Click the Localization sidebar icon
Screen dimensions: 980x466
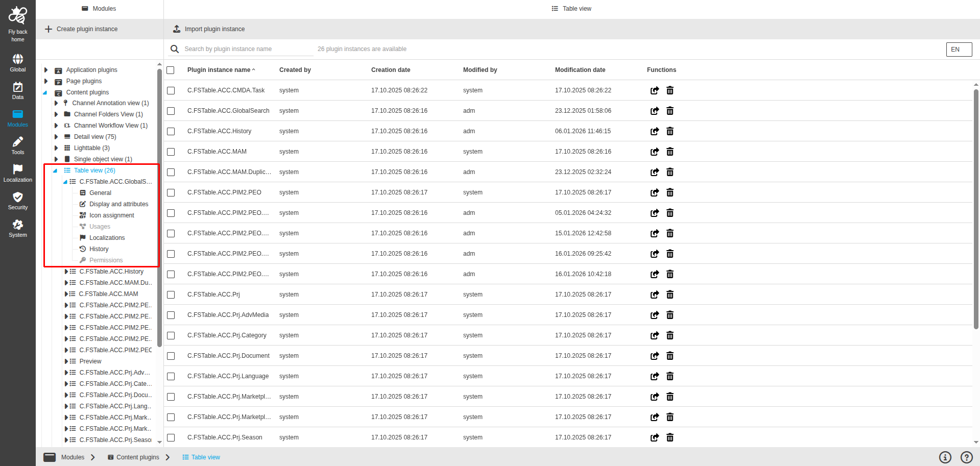click(x=17, y=173)
